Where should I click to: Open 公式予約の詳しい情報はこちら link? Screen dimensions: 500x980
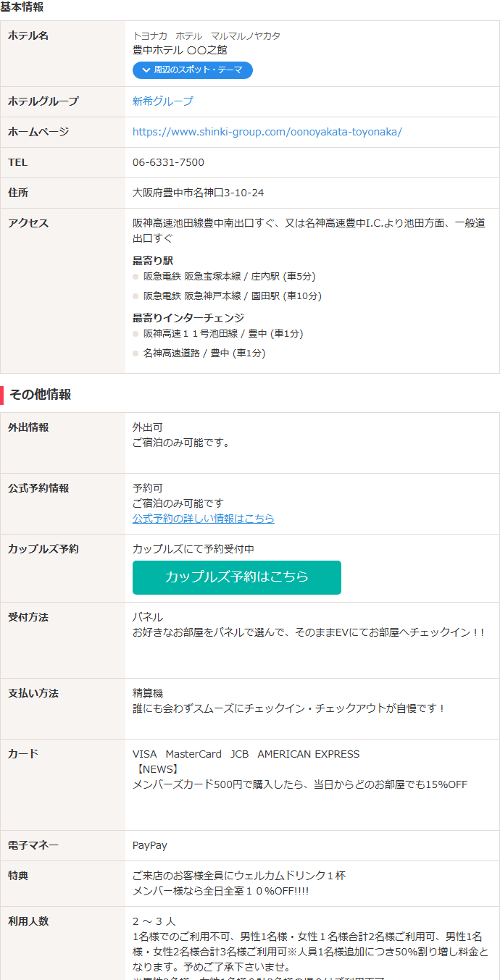(x=204, y=519)
